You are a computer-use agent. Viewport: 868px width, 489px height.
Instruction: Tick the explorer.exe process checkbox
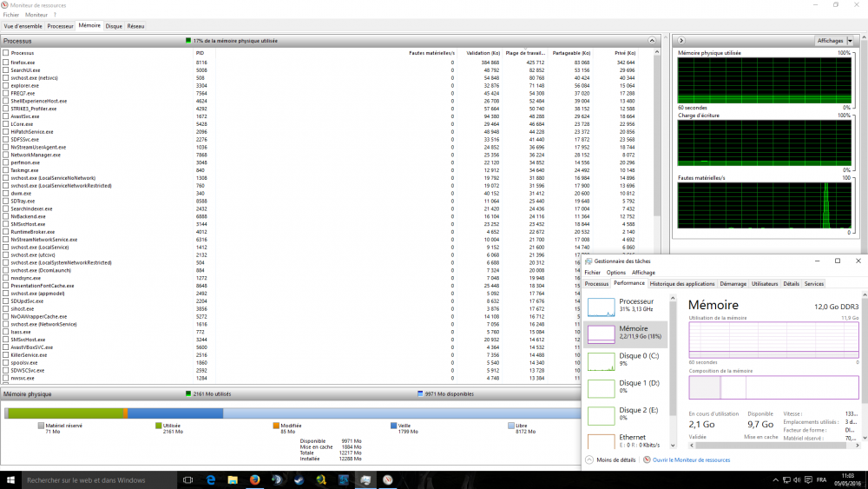(6, 86)
